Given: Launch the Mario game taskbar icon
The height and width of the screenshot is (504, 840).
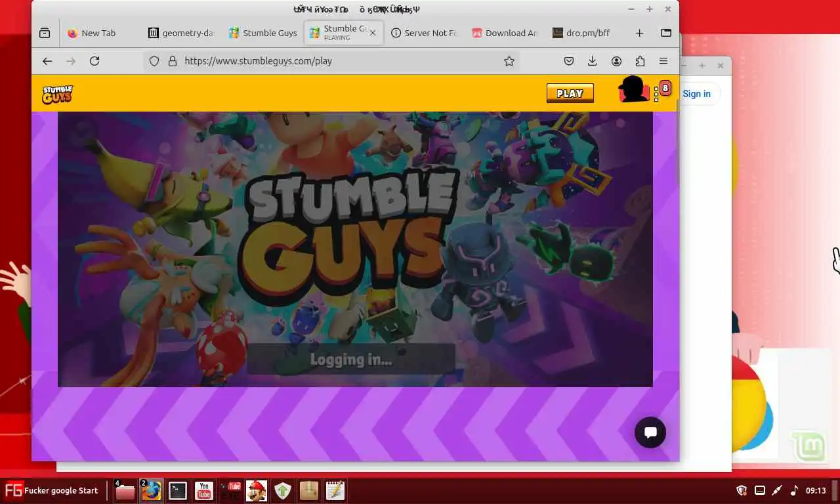Looking at the screenshot, I should [257, 490].
